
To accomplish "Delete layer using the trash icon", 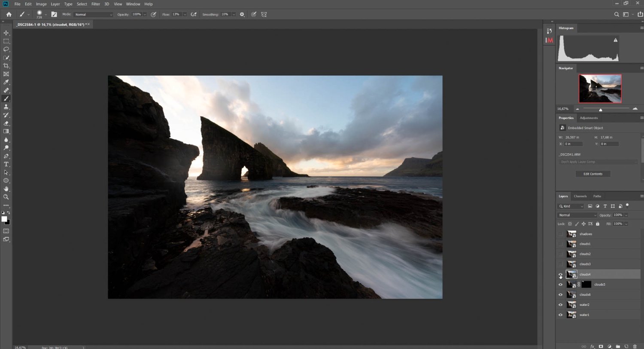I will click(x=635, y=346).
